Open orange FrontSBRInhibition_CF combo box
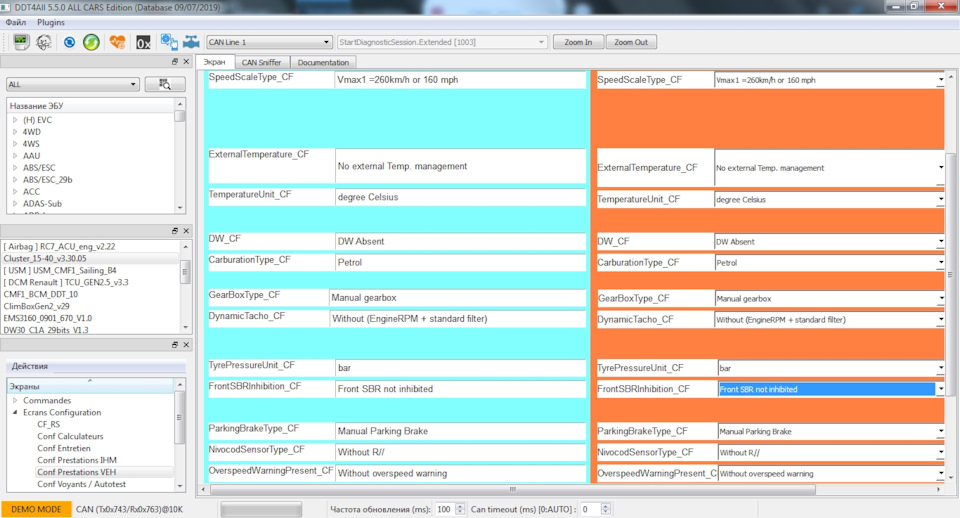 pyautogui.click(x=831, y=389)
